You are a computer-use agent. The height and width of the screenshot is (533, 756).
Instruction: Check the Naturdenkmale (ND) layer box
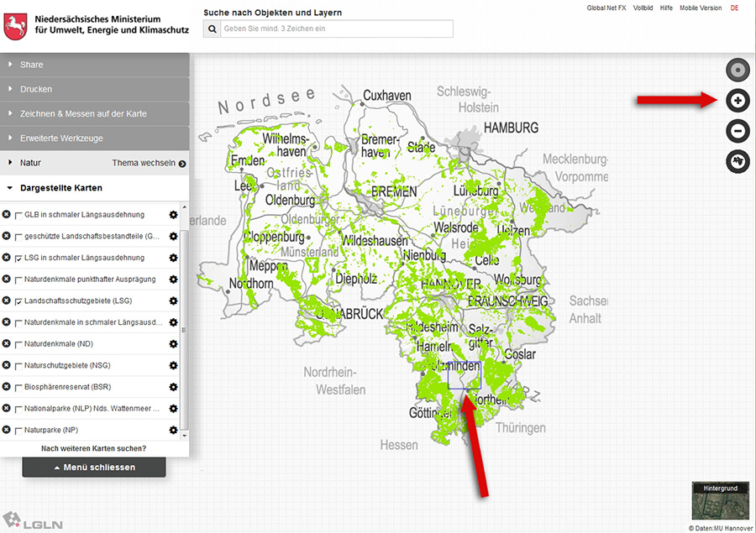pos(18,344)
